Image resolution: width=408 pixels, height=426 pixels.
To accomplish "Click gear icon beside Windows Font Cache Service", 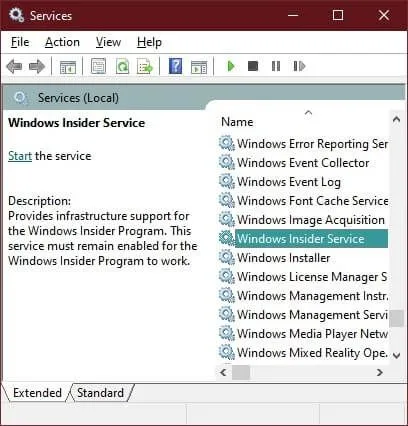I will pyautogui.click(x=227, y=200).
